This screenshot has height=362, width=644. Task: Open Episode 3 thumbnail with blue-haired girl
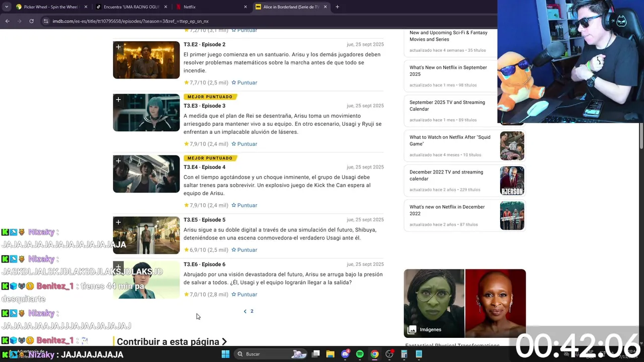tap(146, 113)
